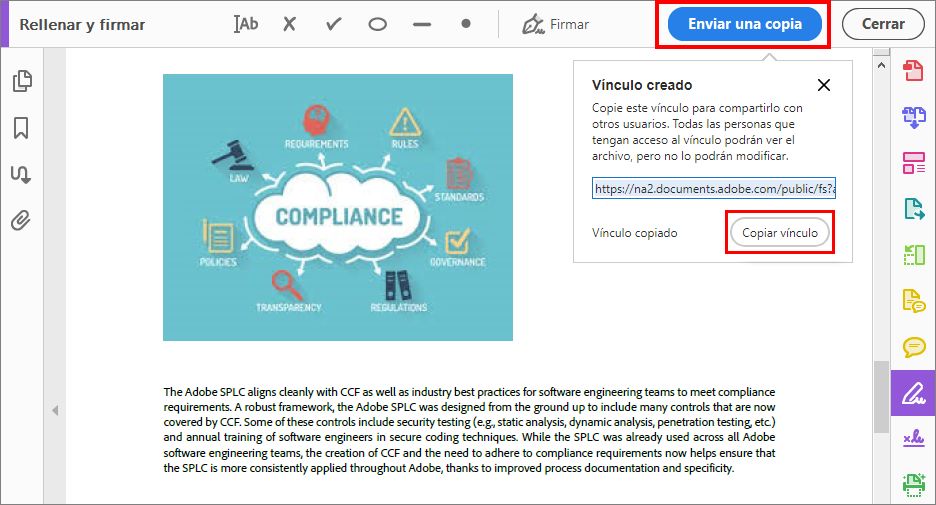The height and width of the screenshot is (505, 936).
Task: Open the bookmarks panel
Action: 21,128
